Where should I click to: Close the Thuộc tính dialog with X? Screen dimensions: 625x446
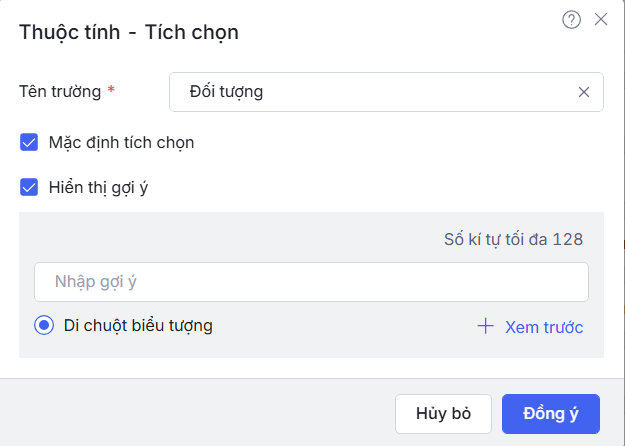click(x=601, y=19)
